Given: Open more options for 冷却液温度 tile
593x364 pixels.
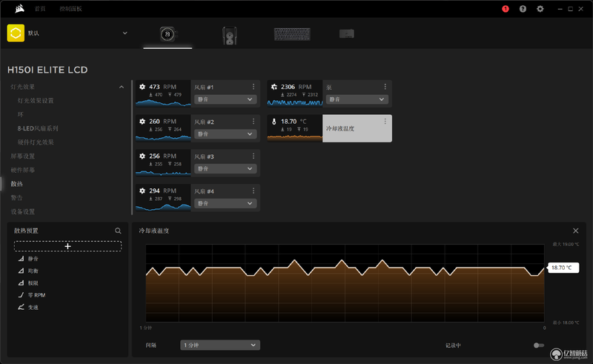Looking at the screenshot, I should [x=385, y=122].
